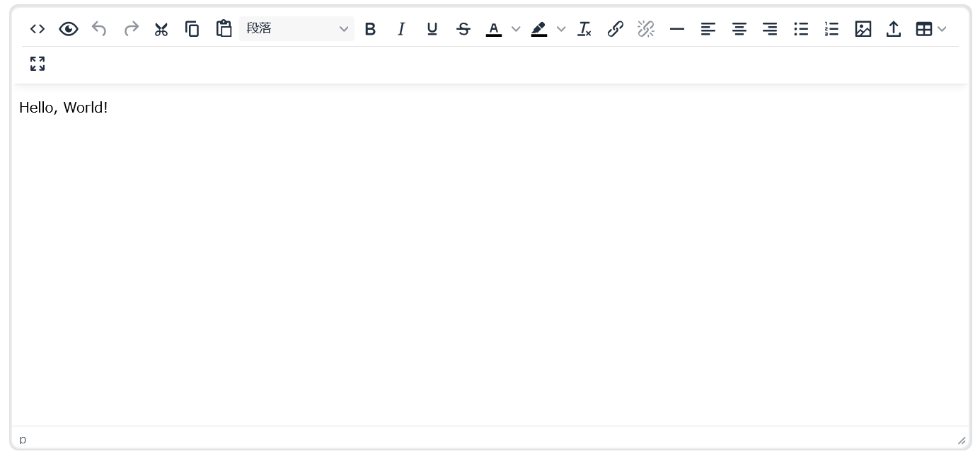The height and width of the screenshot is (454, 980).
Task: Expand the highlight color dropdown arrow
Action: (561, 29)
